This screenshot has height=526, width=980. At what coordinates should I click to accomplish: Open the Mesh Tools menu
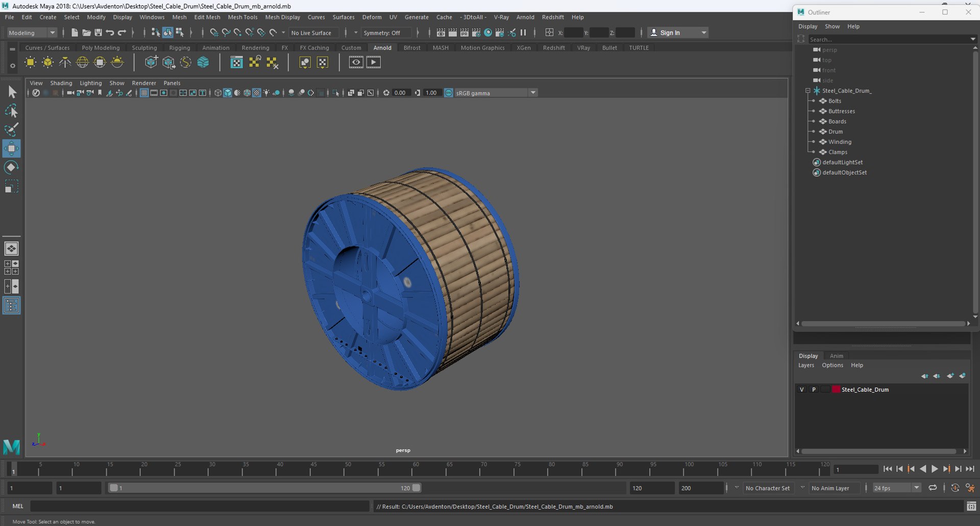(x=242, y=17)
